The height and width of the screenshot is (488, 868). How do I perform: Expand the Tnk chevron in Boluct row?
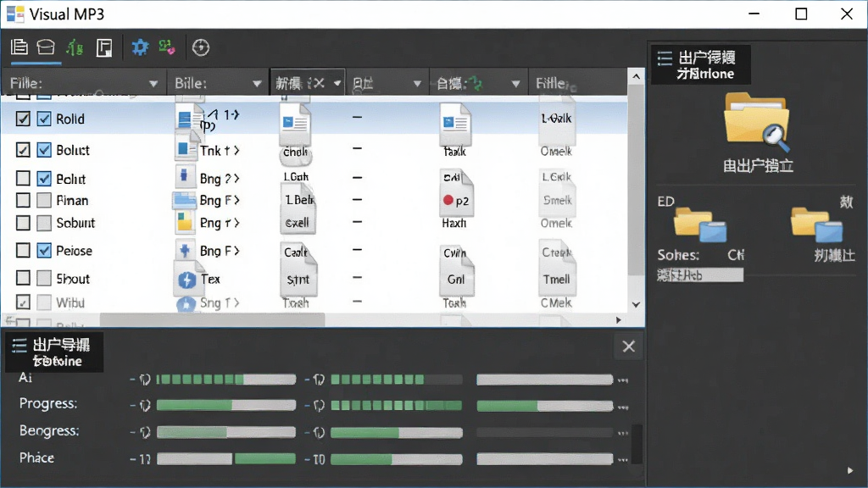[236, 150]
